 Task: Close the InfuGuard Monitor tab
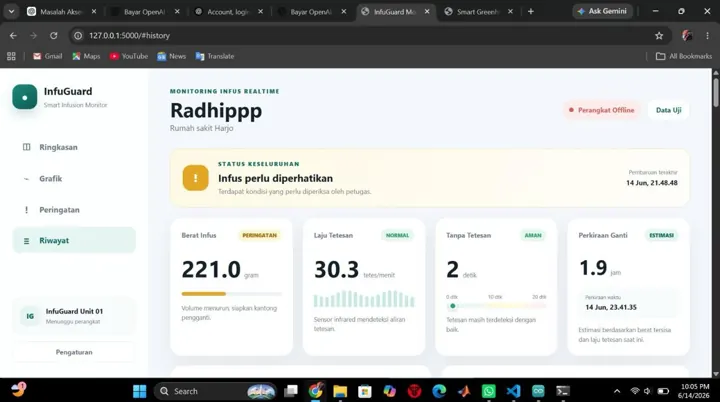tap(427, 12)
